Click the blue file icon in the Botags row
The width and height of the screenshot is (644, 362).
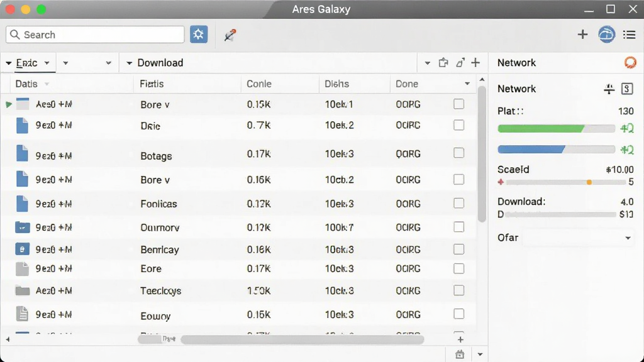22,153
